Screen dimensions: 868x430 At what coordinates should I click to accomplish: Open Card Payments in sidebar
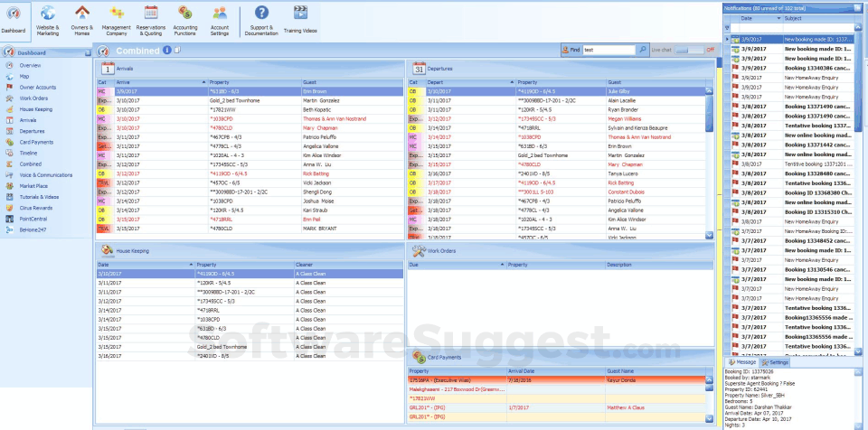36,142
